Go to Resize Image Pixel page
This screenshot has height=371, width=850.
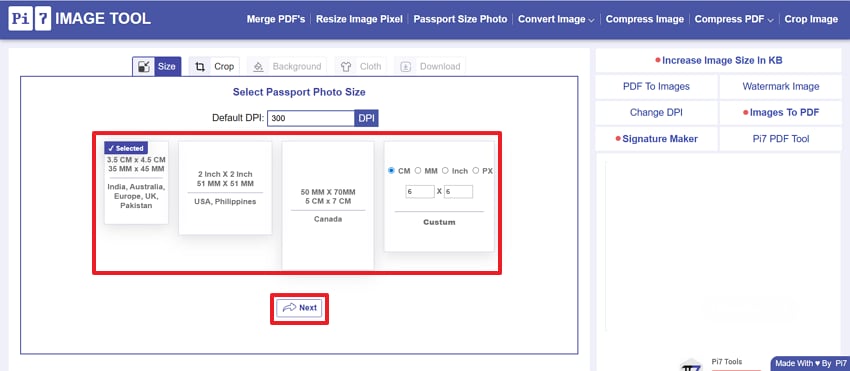point(359,19)
